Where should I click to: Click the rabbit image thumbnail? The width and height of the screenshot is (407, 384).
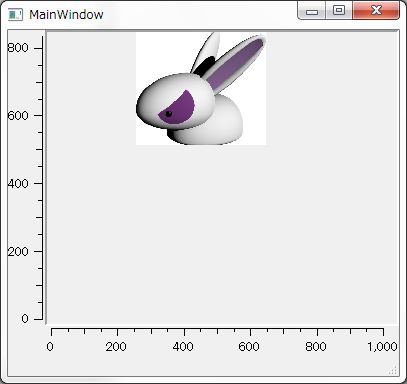coord(201,88)
